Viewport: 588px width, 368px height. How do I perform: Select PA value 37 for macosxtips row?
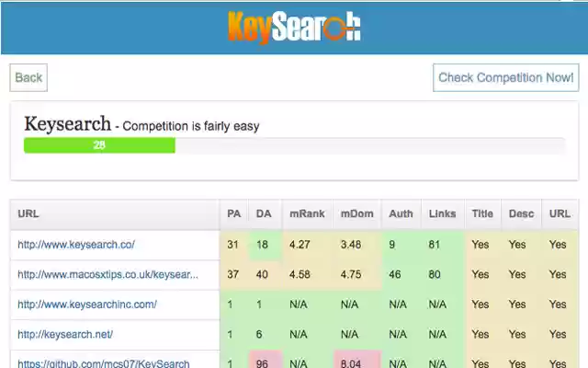pos(234,274)
